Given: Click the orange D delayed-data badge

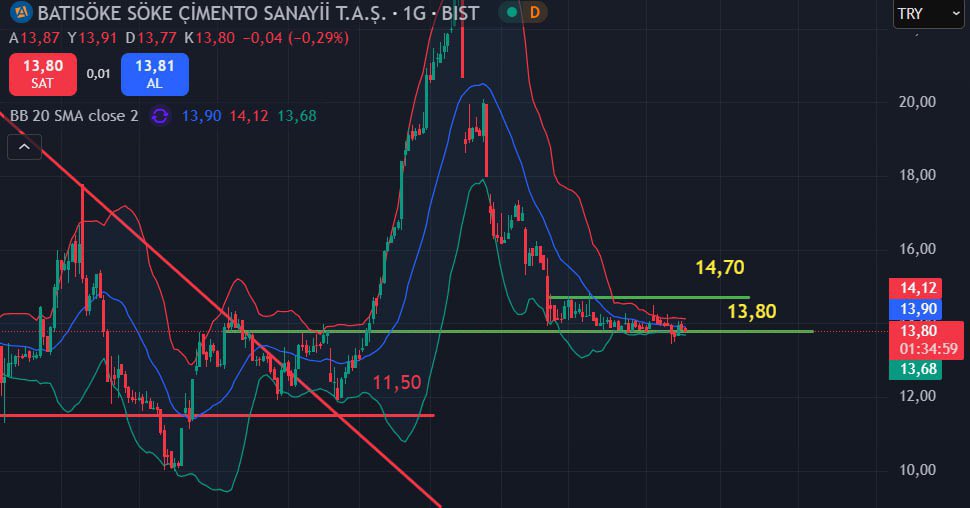Looking at the screenshot, I should (x=534, y=12).
